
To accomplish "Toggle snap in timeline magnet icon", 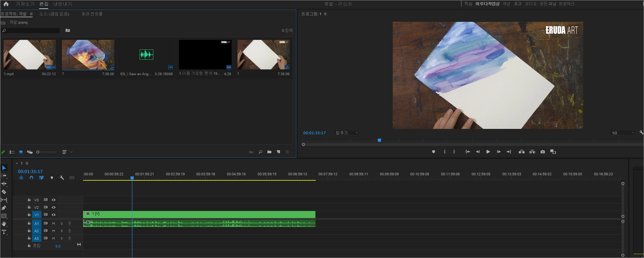I will click(31, 177).
